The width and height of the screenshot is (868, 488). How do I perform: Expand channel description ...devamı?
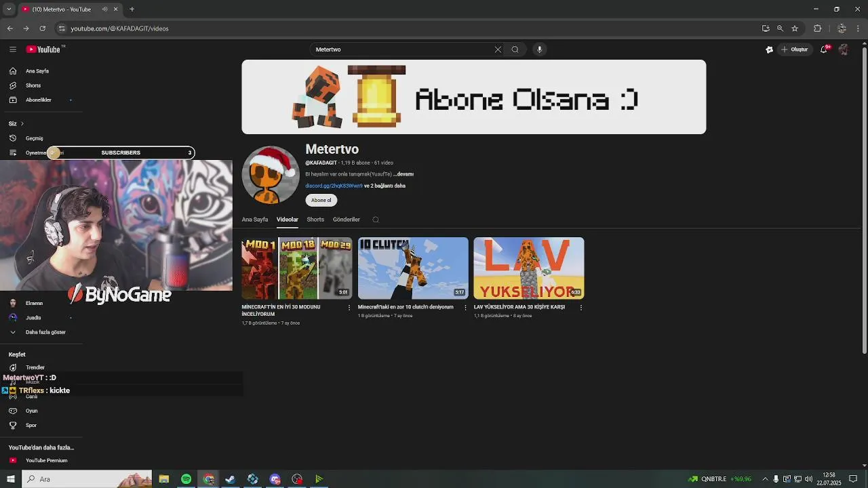tap(403, 174)
